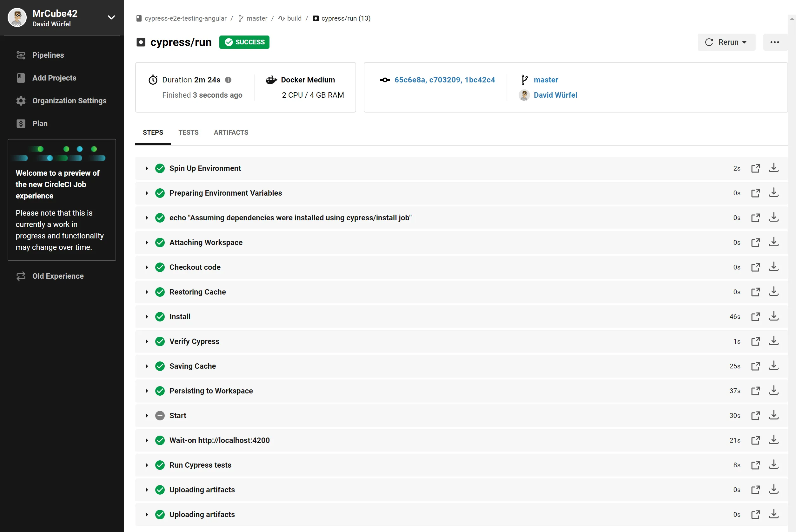Expand the Spin Up Environment step
797x532 pixels.
[147, 168]
